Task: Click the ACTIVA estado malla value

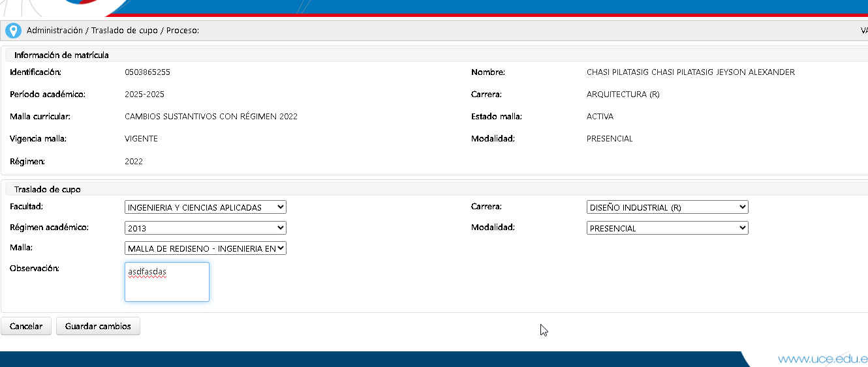Action: (600, 117)
